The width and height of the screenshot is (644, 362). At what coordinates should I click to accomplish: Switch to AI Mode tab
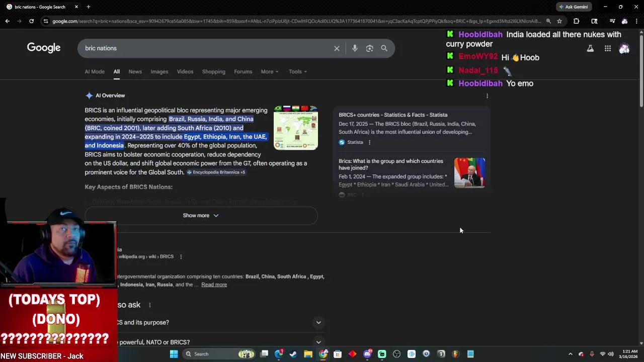(95, 71)
